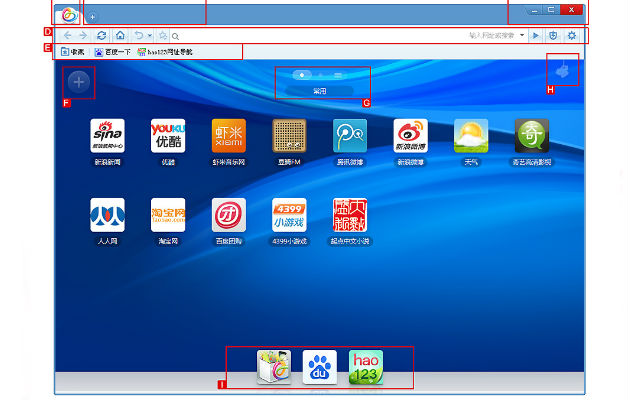This screenshot has height=400, width=630.
Task: Open the 百度一下 bookmark
Action: pos(112,52)
